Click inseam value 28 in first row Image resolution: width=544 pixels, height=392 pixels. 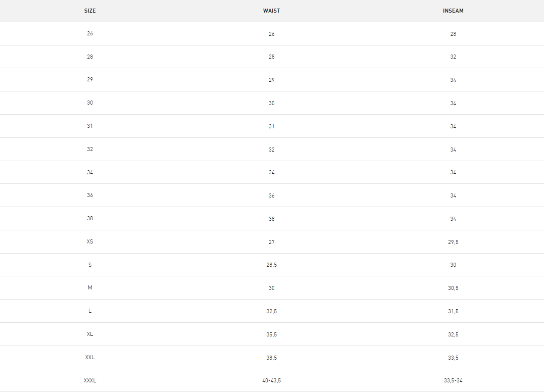point(453,34)
